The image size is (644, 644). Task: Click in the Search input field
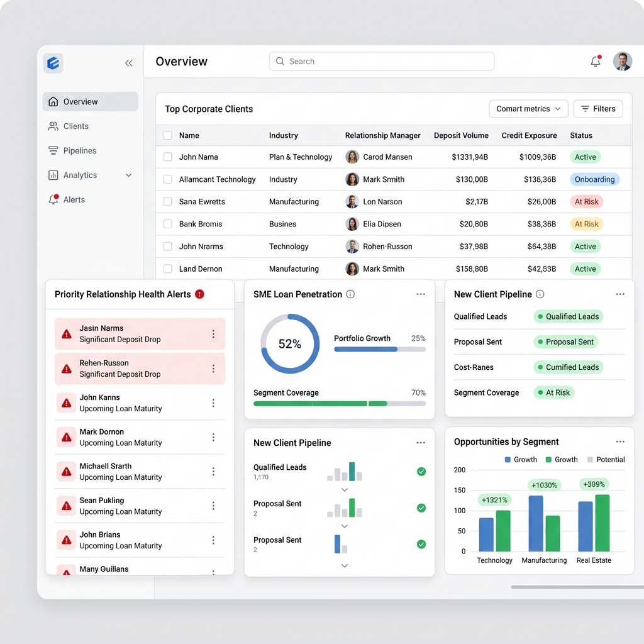tap(382, 61)
